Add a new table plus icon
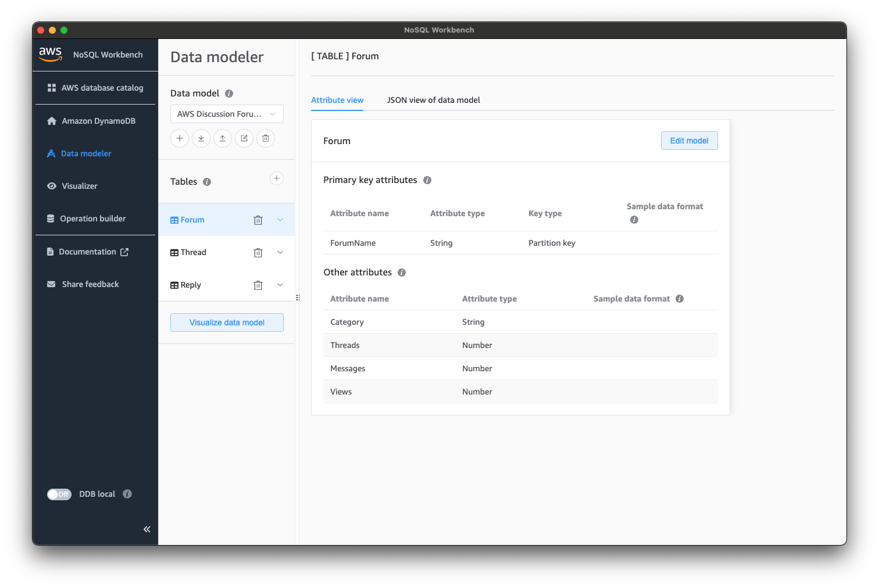This screenshot has width=879, height=588. pos(277,178)
